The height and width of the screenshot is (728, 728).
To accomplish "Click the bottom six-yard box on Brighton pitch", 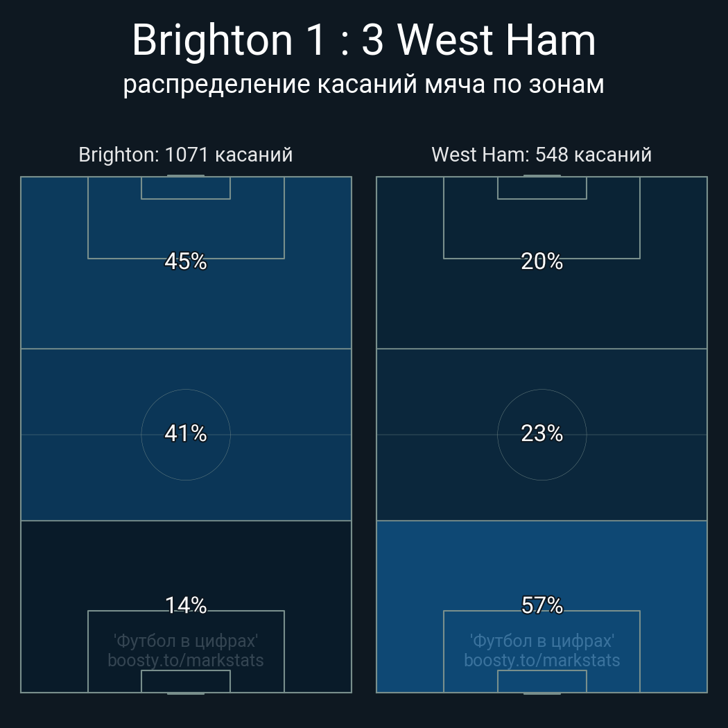I will tap(186, 681).
